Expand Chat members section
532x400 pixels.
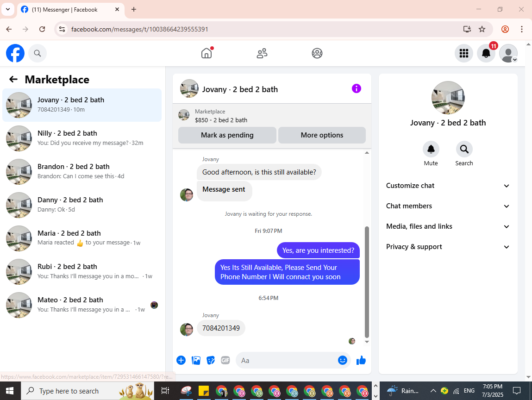coord(448,206)
